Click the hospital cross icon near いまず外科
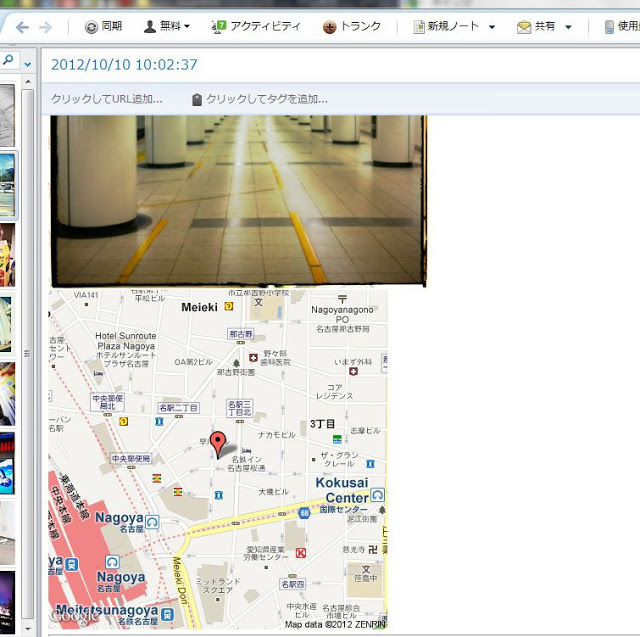The width and height of the screenshot is (640, 637). (x=353, y=371)
